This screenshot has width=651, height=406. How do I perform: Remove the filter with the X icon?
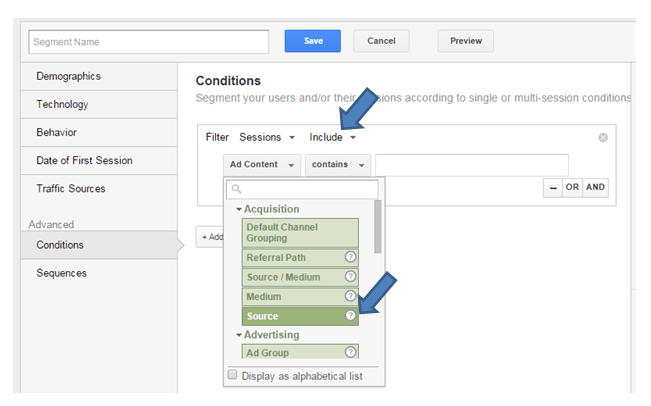tap(603, 137)
